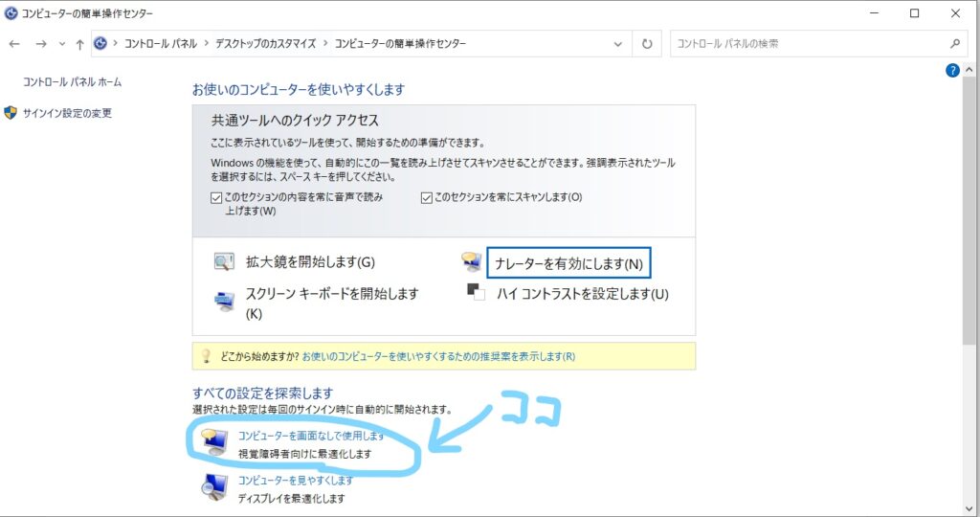
Task: Open コントロール パネル ホーム link
Action: 73,82
